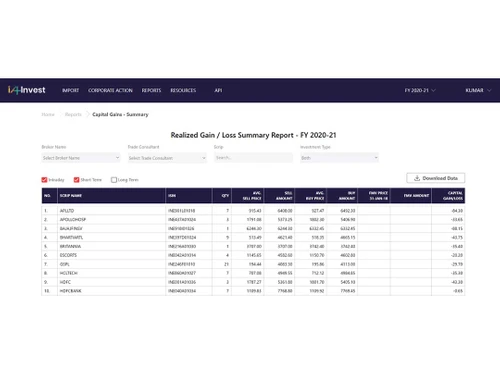Open the Investment Type dropdown
The width and height of the screenshot is (500, 375).
(339, 158)
